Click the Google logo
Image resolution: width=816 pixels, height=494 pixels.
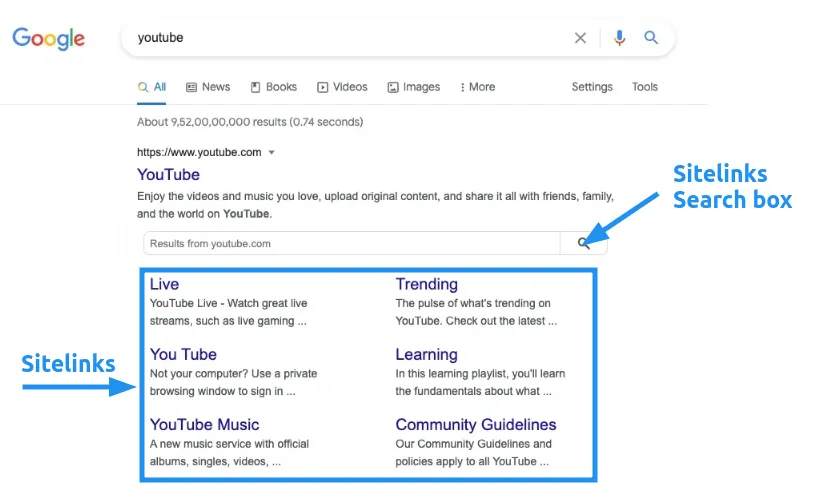(x=48, y=39)
